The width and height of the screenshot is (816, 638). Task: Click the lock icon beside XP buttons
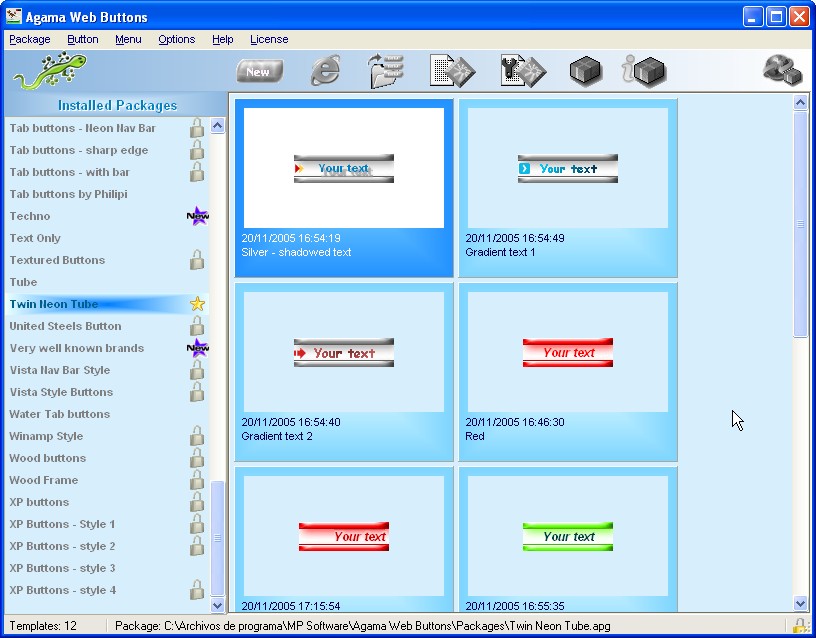pyautogui.click(x=197, y=502)
